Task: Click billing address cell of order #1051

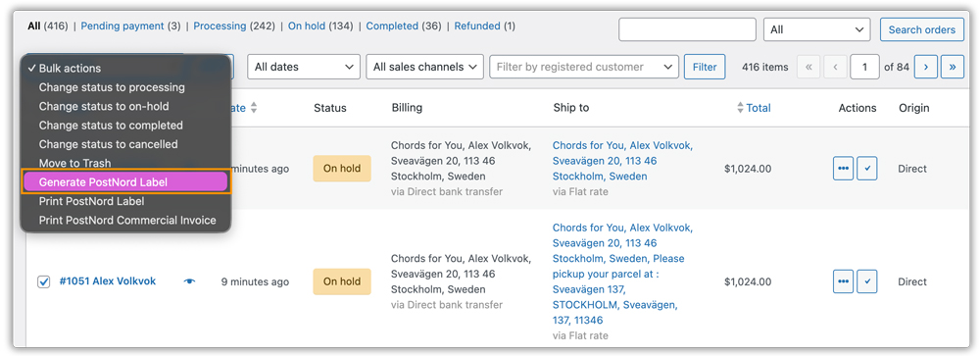Action: [x=462, y=281]
